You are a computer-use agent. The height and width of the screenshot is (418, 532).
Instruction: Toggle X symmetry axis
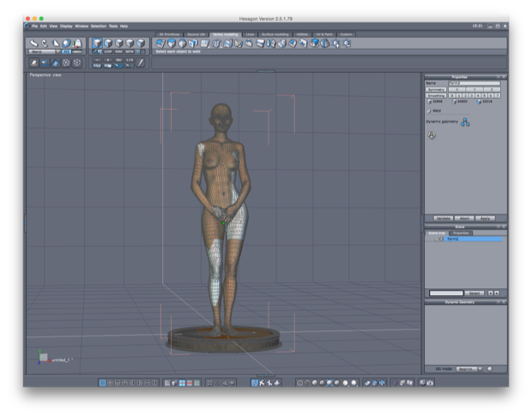(457, 89)
